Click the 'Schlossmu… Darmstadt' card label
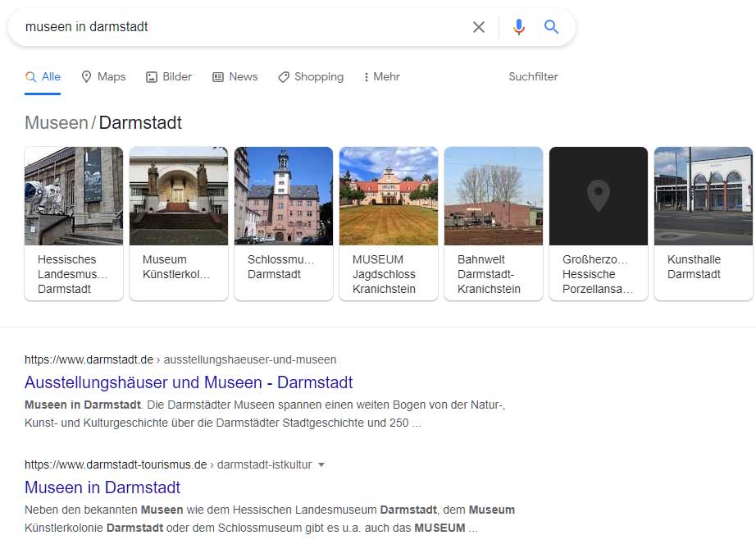Image resolution: width=756 pixels, height=549 pixels. tap(281, 267)
